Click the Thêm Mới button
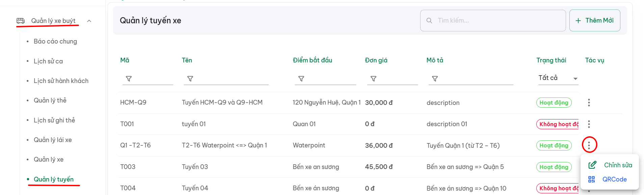The width and height of the screenshot is (644, 195). [595, 21]
